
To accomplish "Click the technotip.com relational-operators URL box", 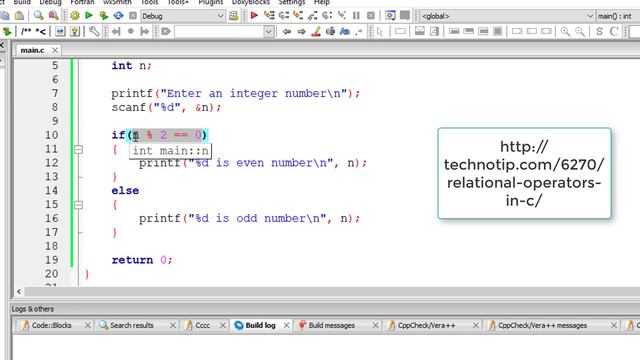I will [x=524, y=173].
